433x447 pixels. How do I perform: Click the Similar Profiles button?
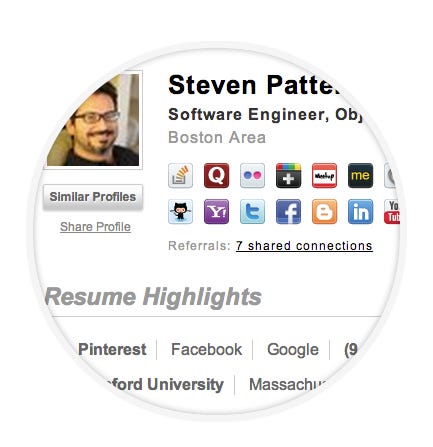(x=93, y=197)
